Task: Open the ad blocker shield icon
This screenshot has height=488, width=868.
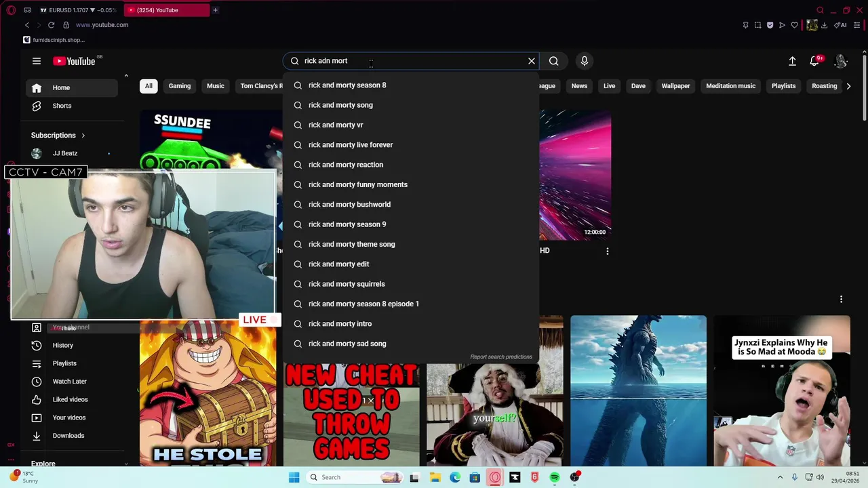Action: (770, 25)
